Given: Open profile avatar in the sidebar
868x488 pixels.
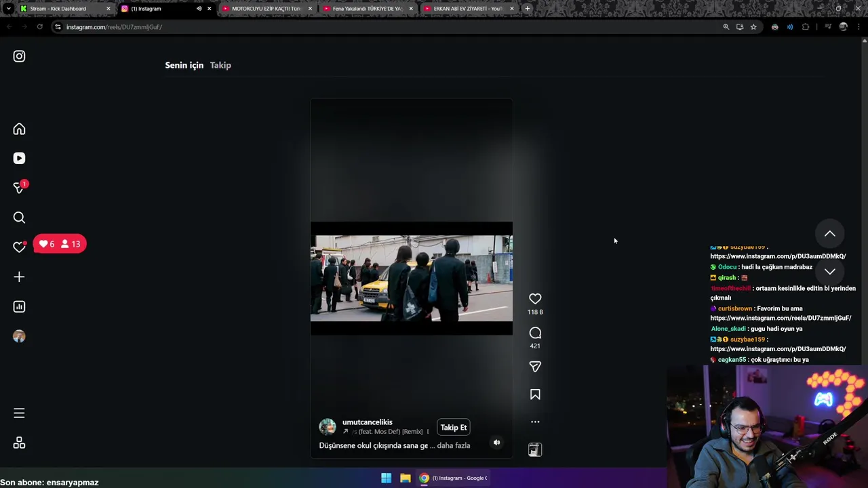Looking at the screenshot, I should (19, 336).
